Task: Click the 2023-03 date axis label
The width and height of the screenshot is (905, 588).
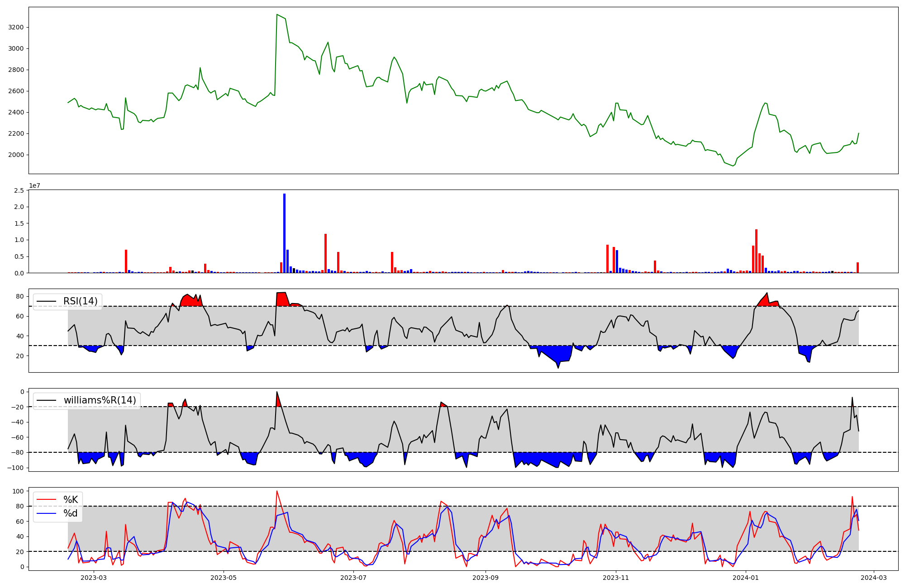Action: point(94,578)
